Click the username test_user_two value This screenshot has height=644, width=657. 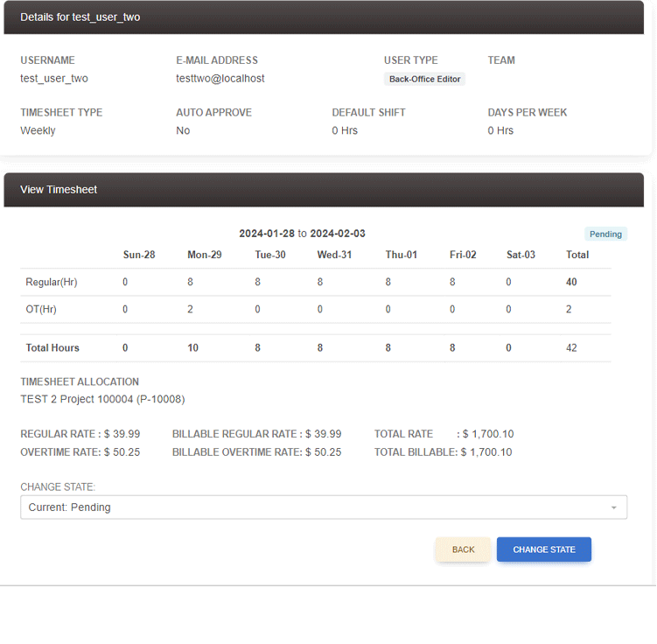pyautogui.click(x=54, y=79)
